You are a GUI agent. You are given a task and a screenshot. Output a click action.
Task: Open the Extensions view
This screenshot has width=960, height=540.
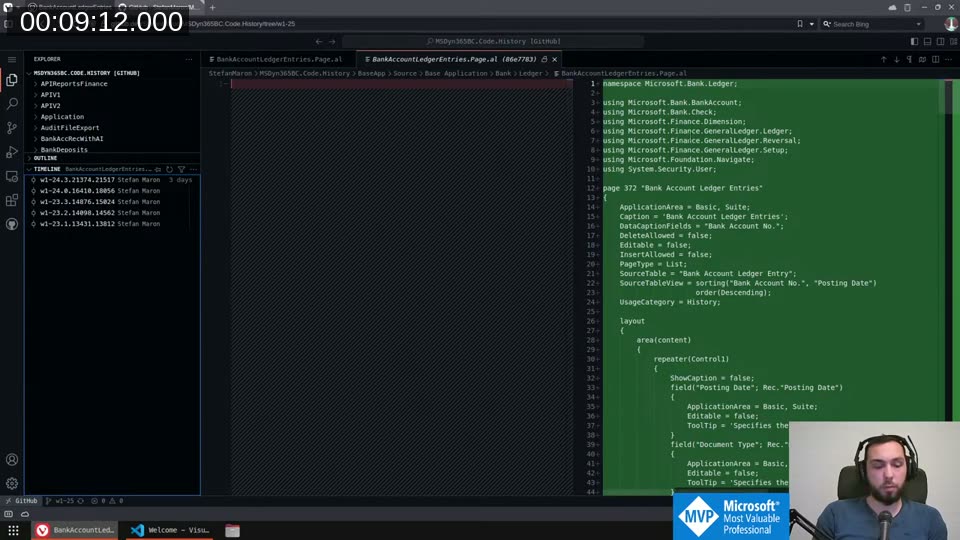coord(12,200)
